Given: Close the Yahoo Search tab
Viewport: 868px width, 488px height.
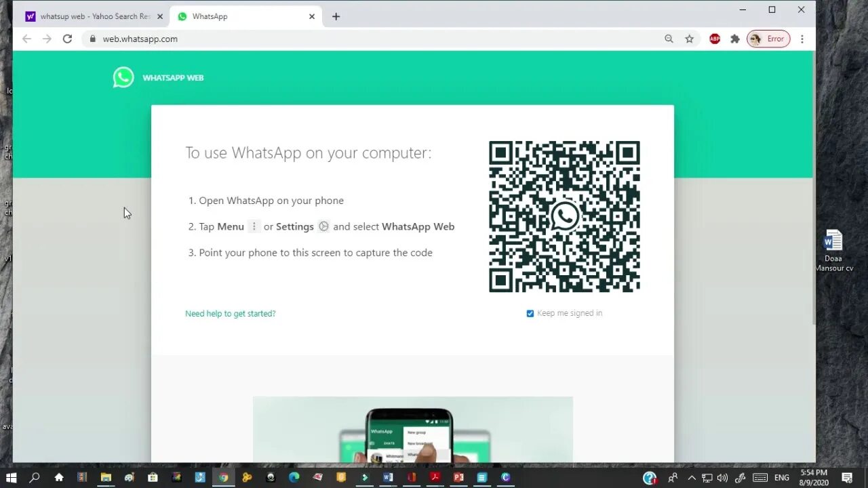Looking at the screenshot, I should (x=160, y=16).
